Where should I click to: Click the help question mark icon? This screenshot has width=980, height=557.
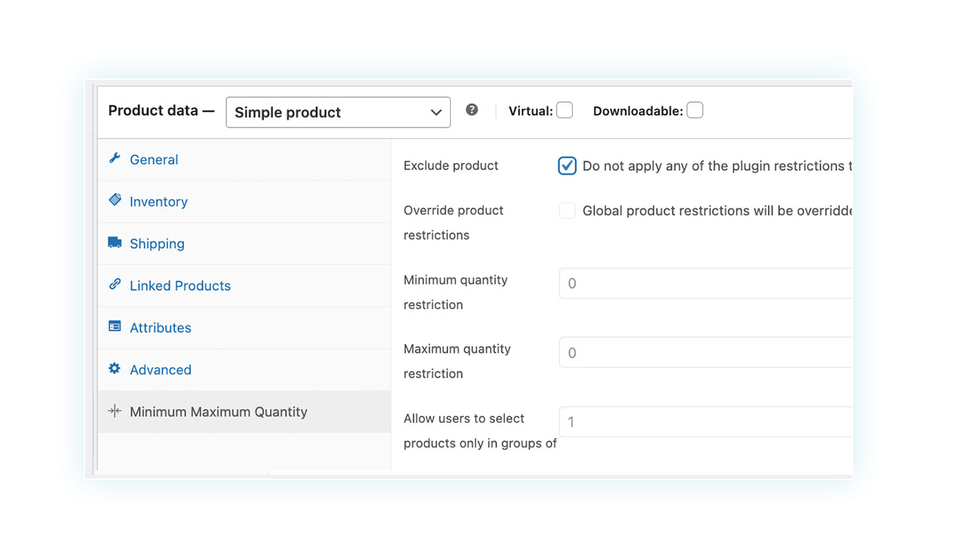[472, 109]
